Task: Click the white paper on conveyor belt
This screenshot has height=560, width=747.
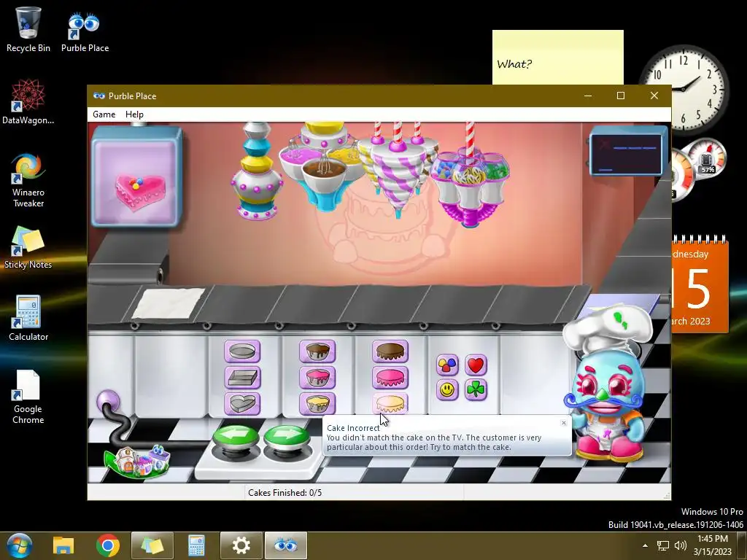Action: tap(169, 303)
